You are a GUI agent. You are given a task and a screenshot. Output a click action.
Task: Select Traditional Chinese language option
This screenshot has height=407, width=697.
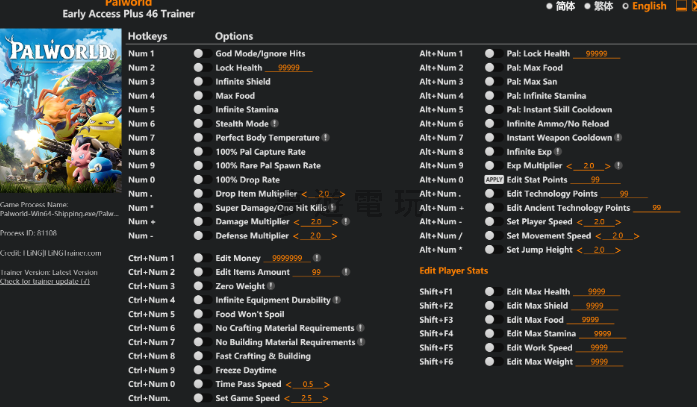599,6
